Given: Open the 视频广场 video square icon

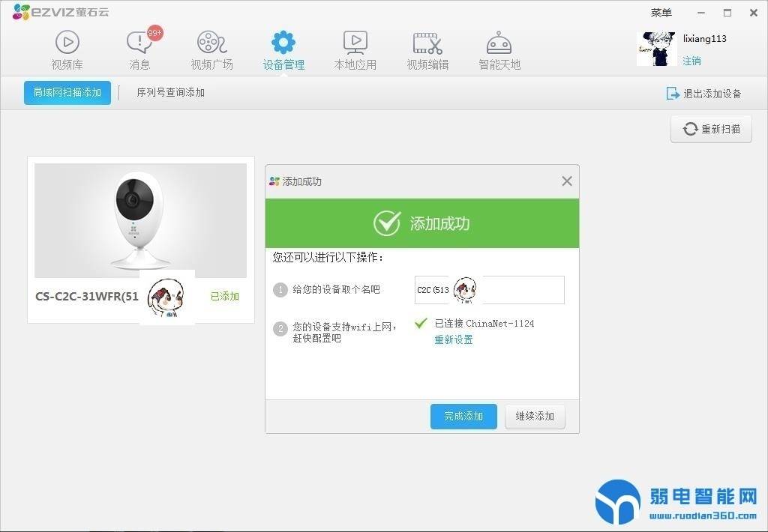Looking at the screenshot, I should pyautogui.click(x=211, y=43).
